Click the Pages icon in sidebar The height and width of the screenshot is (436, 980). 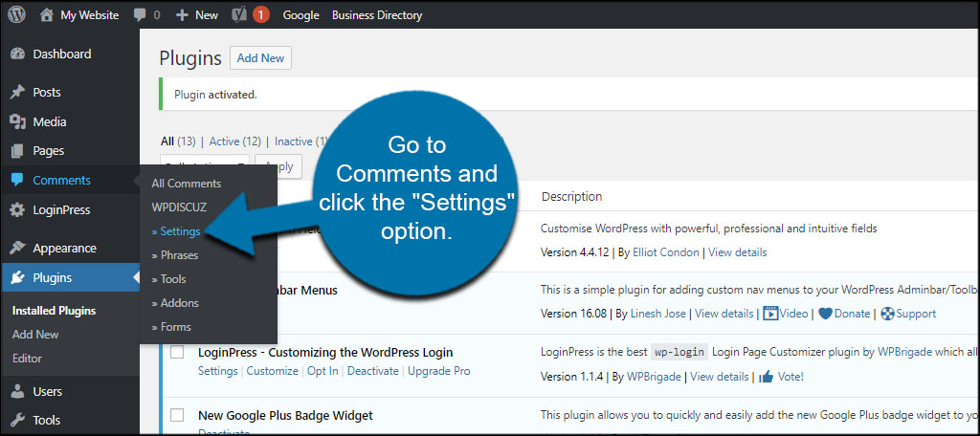pyautogui.click(x=17, y=150)
